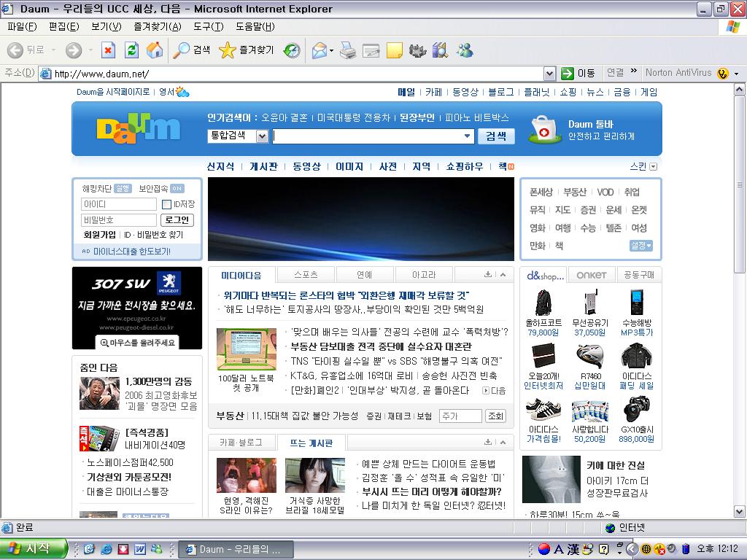Switch to 카페·블로그 tab
Viewport: 747px width, 560px height.
[x=241, y=443]
